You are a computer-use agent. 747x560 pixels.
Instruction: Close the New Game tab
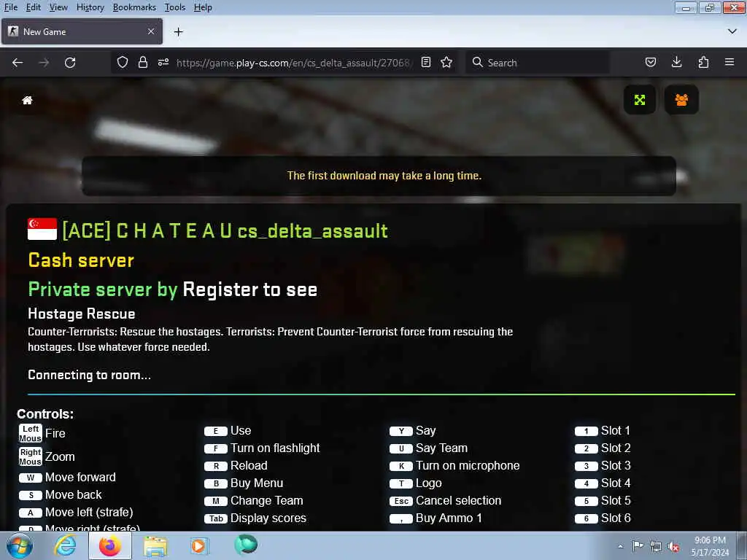pos(151,31)
